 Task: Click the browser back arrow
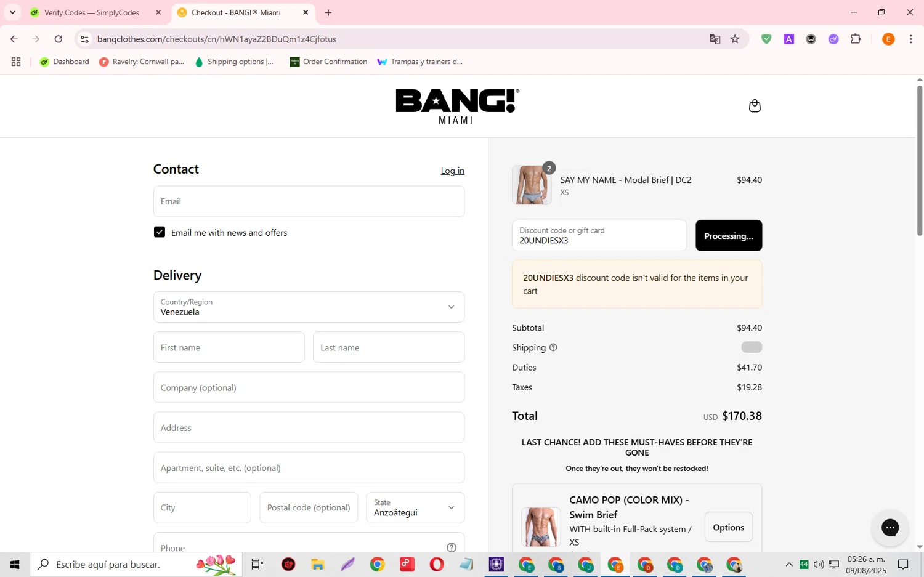(x=14, y=39)
